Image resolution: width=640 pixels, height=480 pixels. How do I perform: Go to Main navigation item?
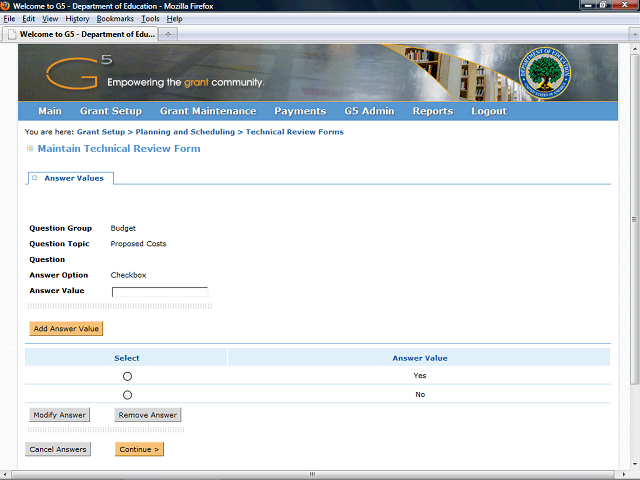click(x=50, y=111)
